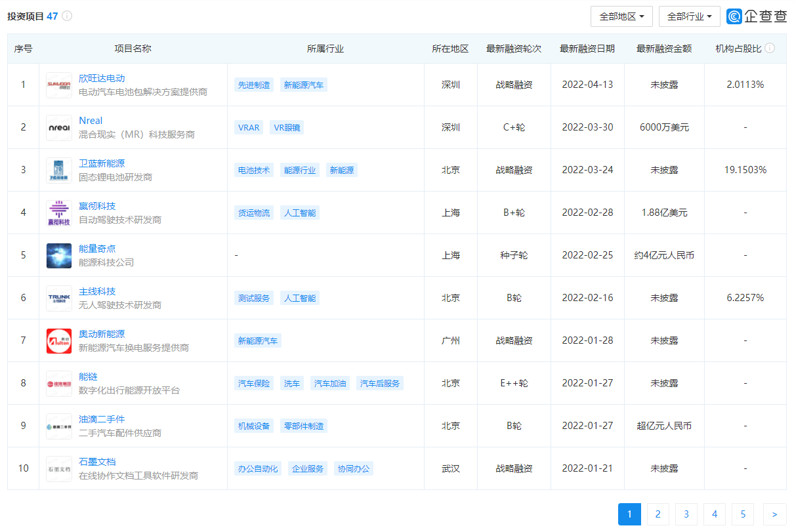794x532 pixels.
Task: Expand the 全部行业 industry dropdown
Action: 689,16
